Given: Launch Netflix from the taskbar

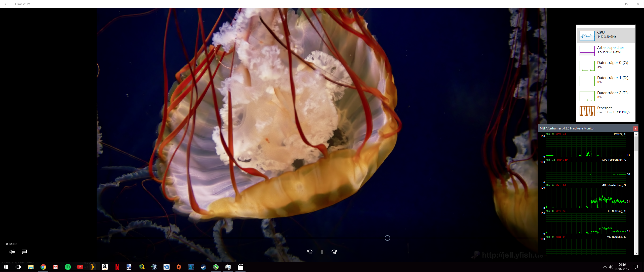Looking at the screenshot, I should 117,267.
